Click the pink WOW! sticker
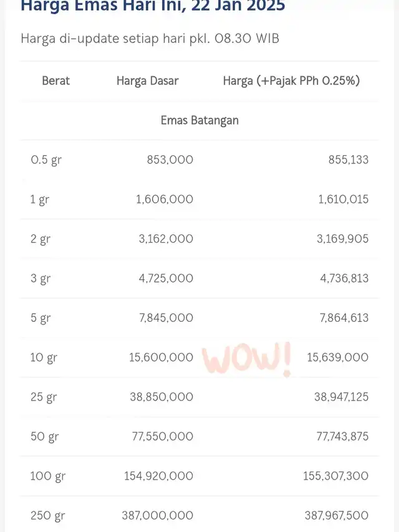399x532 pixels. 247,359
